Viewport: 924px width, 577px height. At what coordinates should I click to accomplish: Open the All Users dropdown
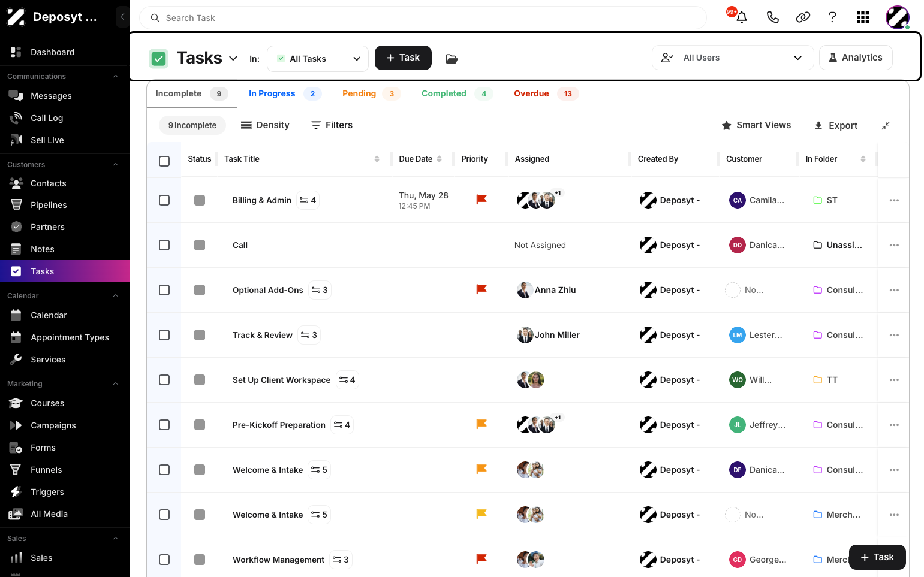click(732, 58)
